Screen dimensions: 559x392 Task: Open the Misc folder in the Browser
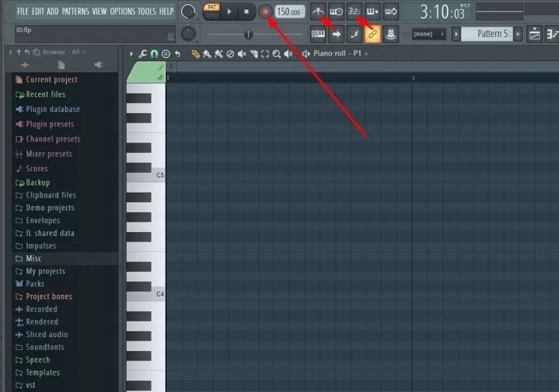pos(32,258)
